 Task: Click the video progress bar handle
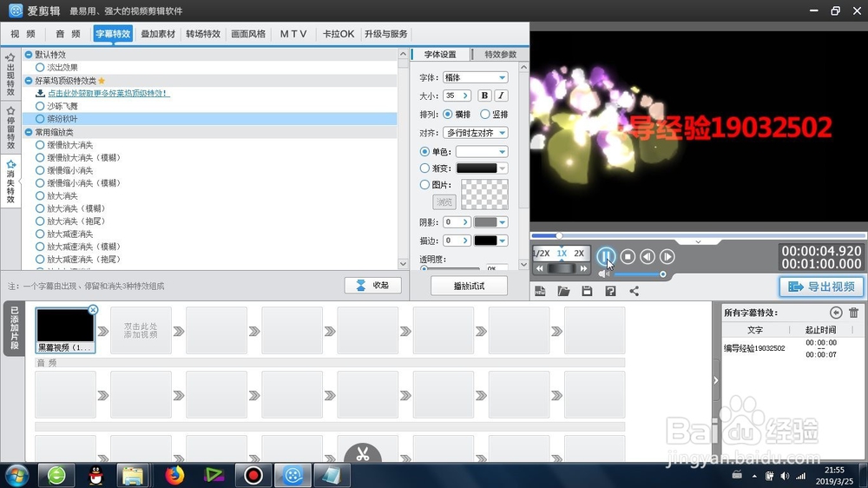[x=559, y=235]
